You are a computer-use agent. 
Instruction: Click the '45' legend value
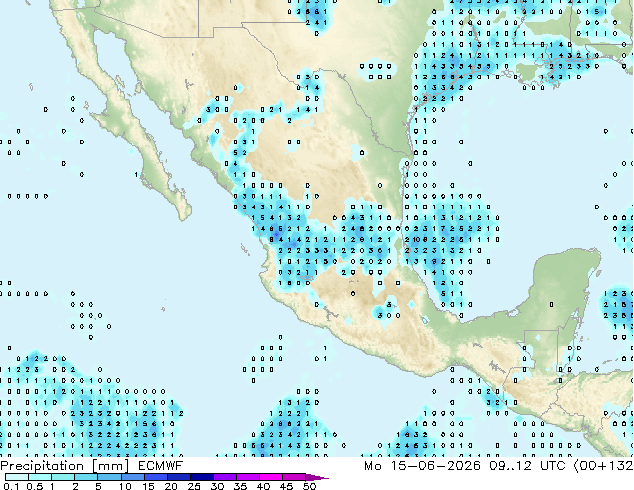pyautogui.click(x=286, y=486)
